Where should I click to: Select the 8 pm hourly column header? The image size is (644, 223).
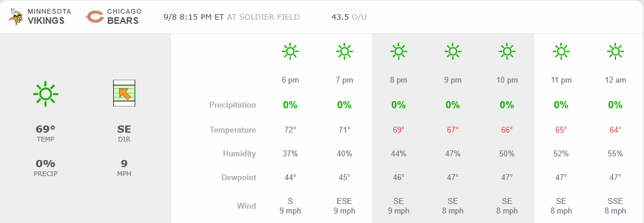399,80
